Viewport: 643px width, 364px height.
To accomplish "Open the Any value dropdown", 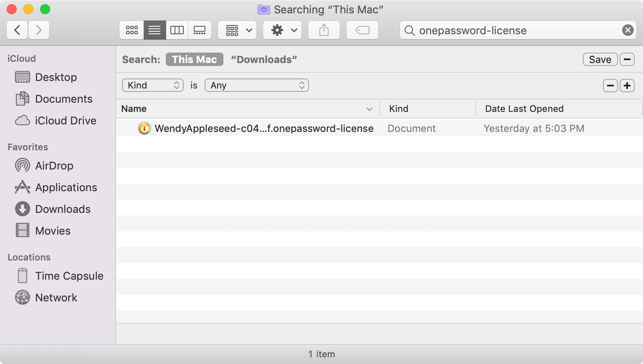I will tap(256, 85).
